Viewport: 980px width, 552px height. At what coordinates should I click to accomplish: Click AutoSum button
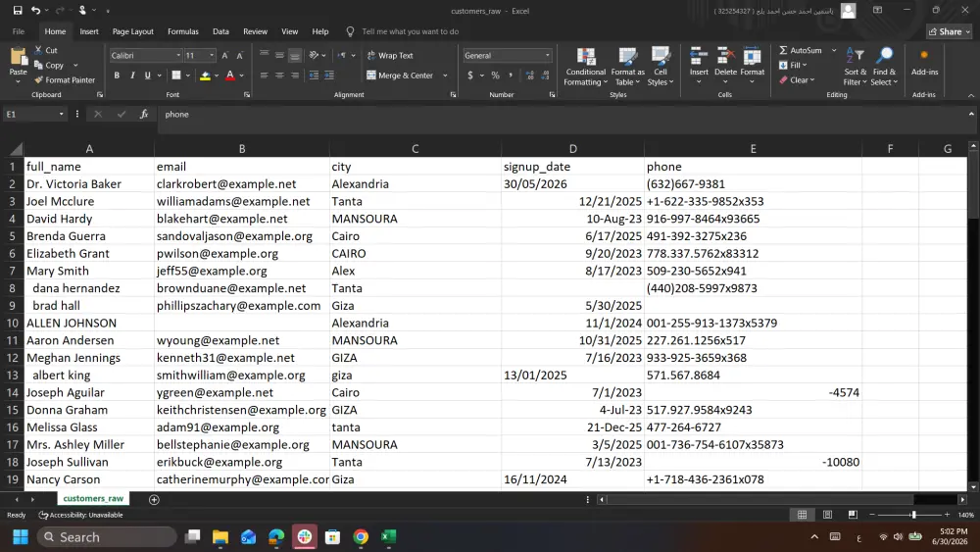[x=801, y=50]
